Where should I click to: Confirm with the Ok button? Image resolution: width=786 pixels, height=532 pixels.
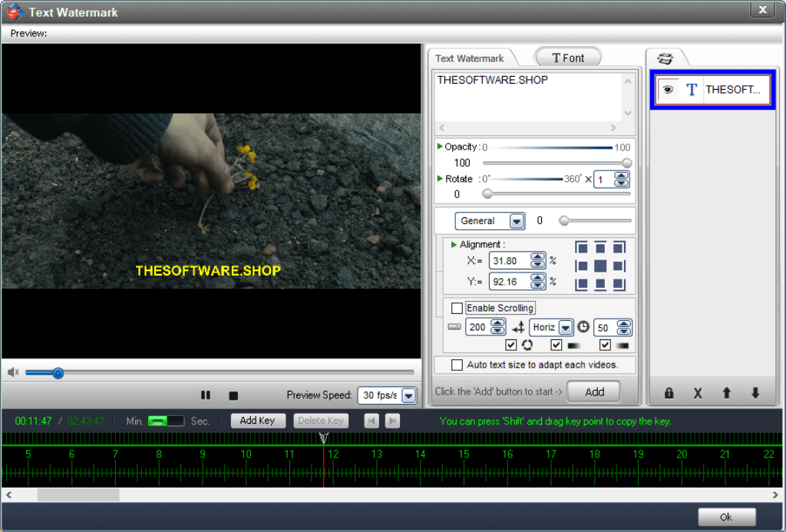click(726, 517)
